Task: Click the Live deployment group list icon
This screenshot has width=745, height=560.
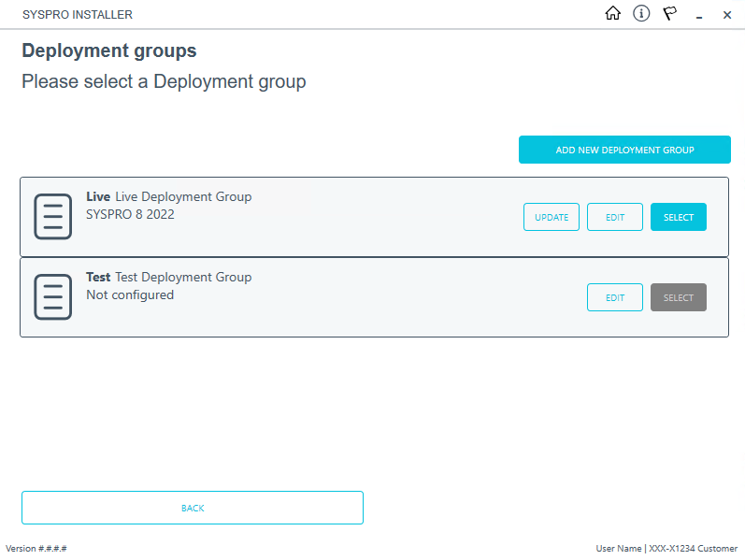Action: point(52,217)
